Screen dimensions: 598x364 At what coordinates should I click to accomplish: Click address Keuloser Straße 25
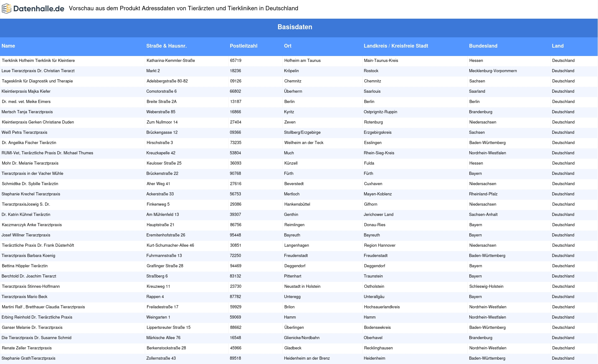pos(164,163)
